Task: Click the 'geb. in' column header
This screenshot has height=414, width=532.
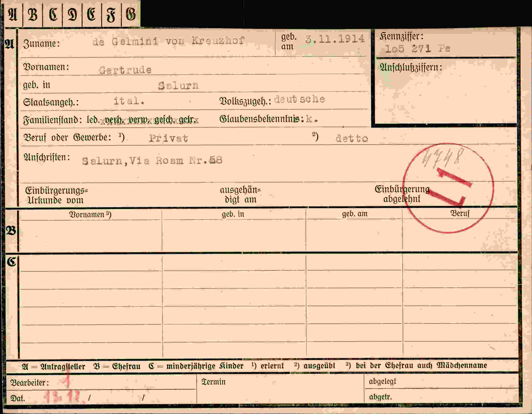Action: click(x=233, y=214)
